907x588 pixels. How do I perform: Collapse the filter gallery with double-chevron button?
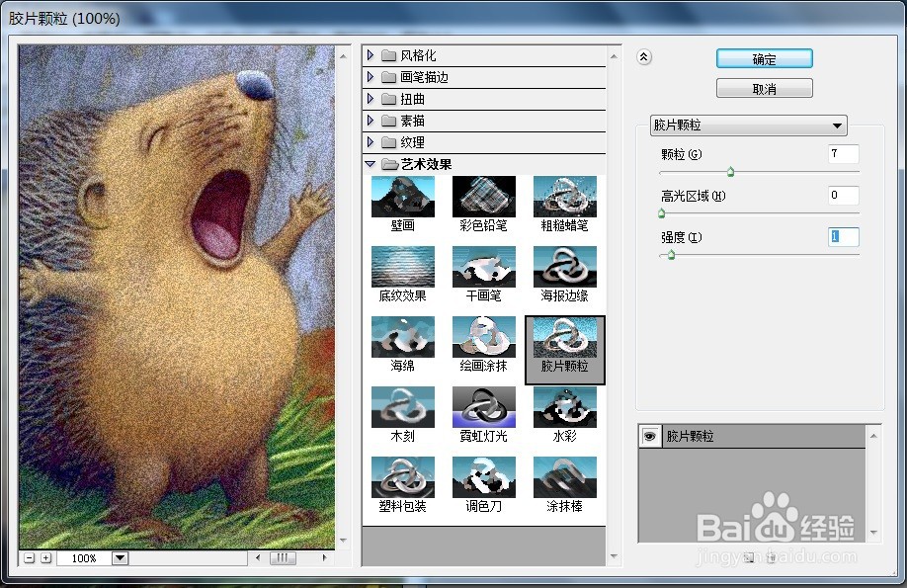pyautogui.click(x=644, y=56)
